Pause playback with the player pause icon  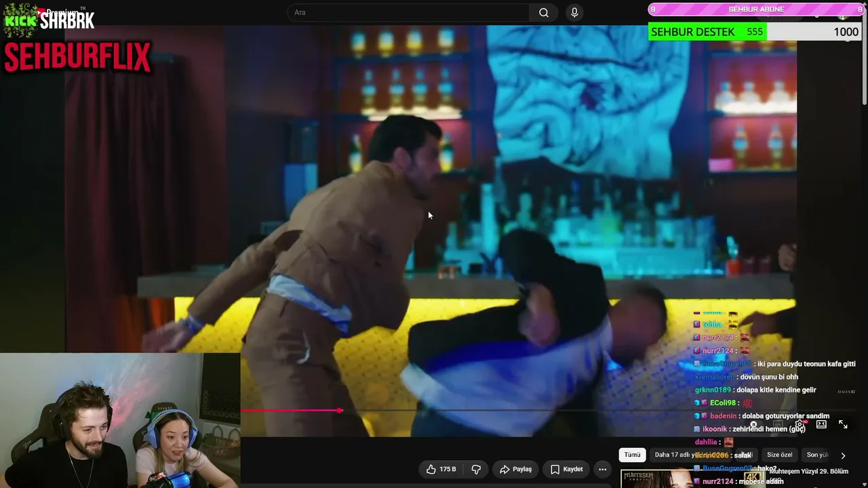(753, 425)
